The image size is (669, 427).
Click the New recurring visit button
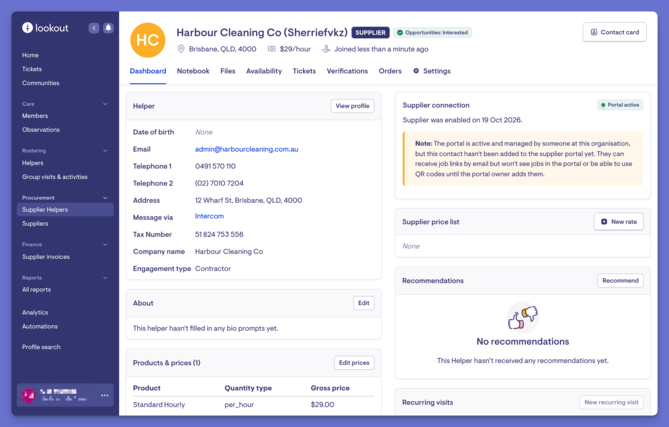(611, 402)
